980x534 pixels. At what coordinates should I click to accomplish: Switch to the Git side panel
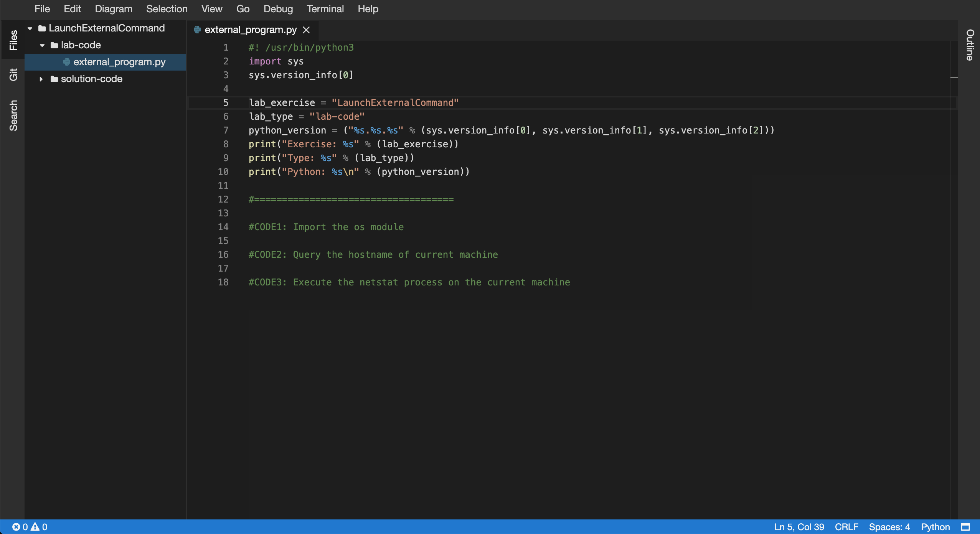13,74
